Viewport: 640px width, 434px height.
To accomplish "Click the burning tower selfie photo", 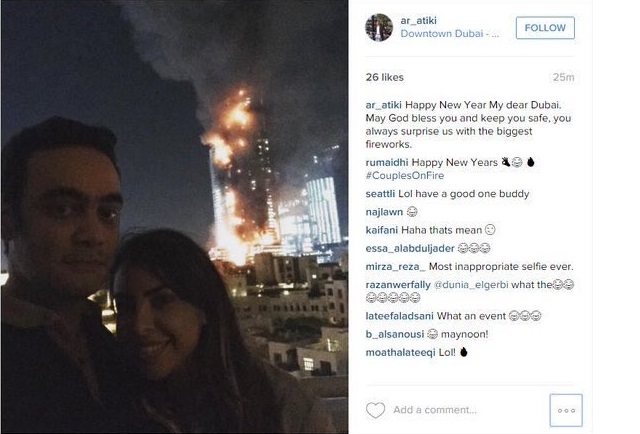I will [175, 217].
